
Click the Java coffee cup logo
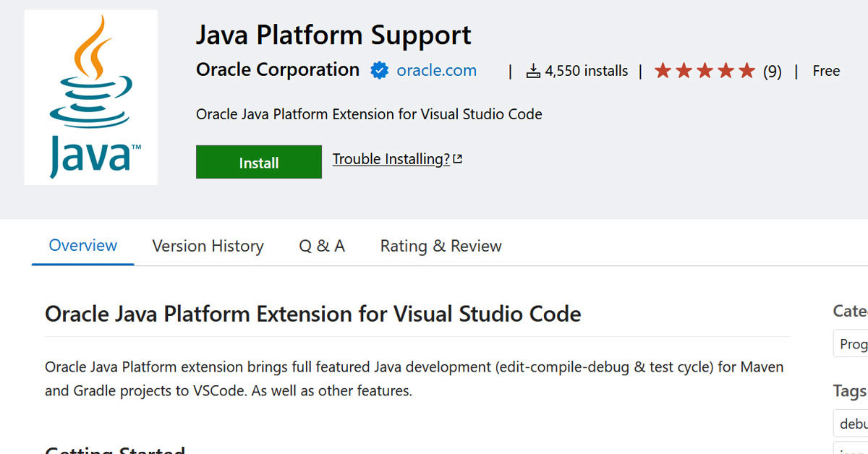click(x=90, y=97)
